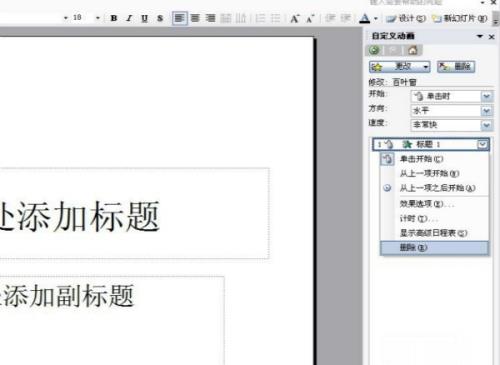Toggle Underline formatting in toolbar
The height and width of the screenshot is (365, 500).
pos(144,18)
